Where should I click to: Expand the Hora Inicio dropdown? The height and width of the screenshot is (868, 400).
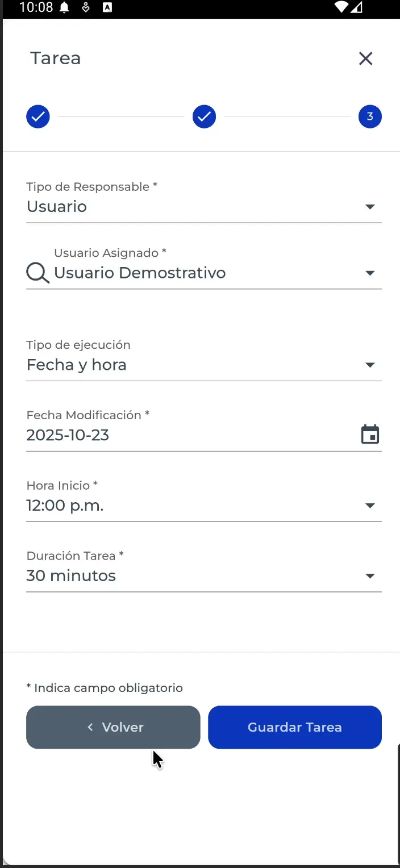coord(370,505)
